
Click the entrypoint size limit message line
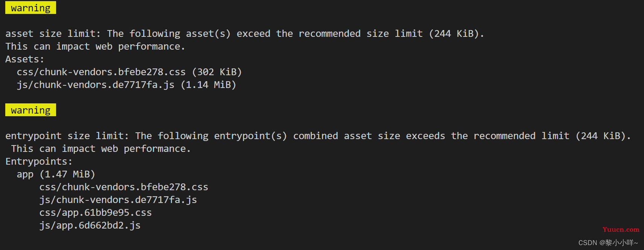pos(318,136)
